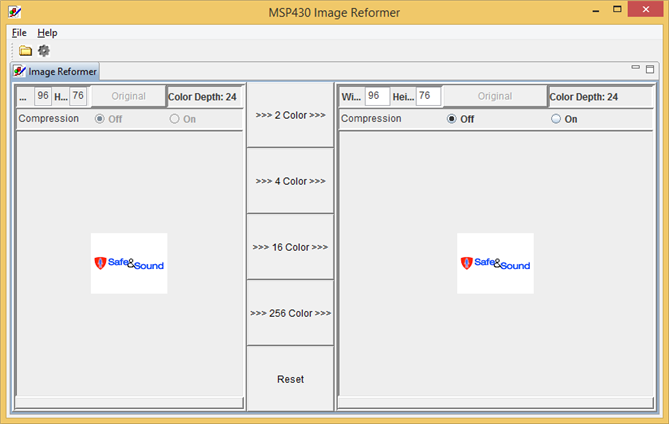Click the right panel height field
This screenshot has height=424, width=669.
coord(429,96)
